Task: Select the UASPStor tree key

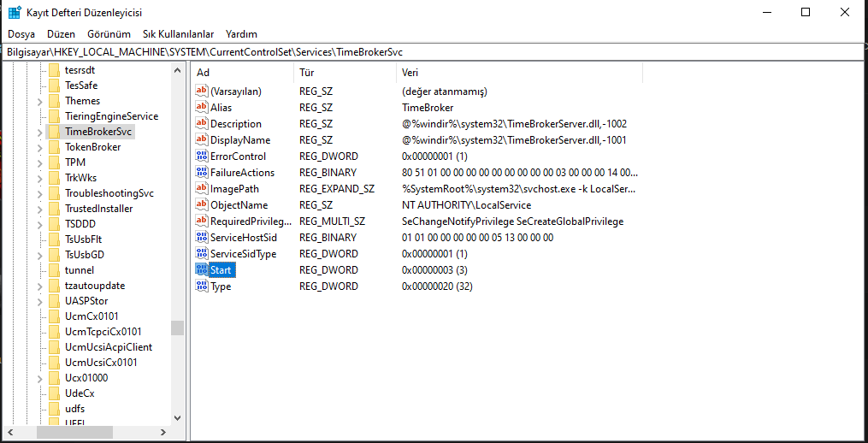Action: point(86,301)
